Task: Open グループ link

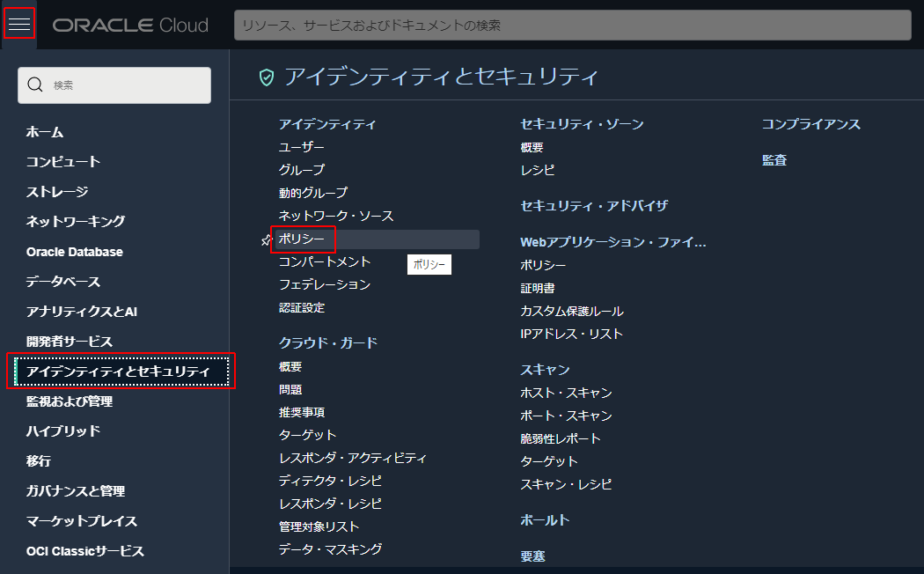Action: [x=301, y=170]
